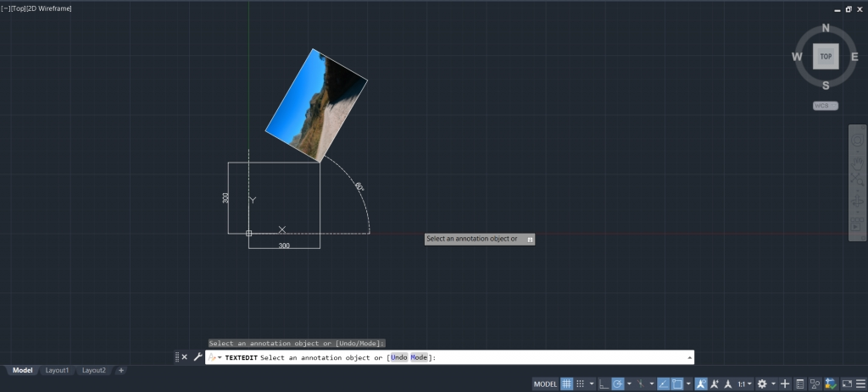Switch to the Layout1 tab
Image resolution: width=868 pixels, height=392 pixels.
(57, 371)
